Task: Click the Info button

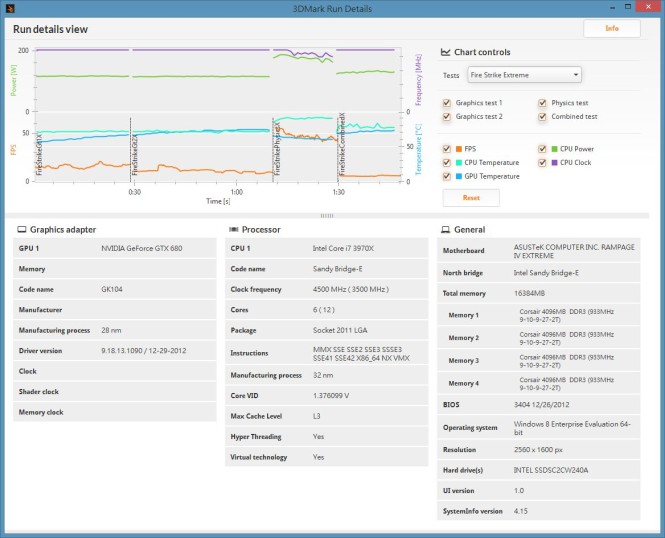Action: click(612, 28)
